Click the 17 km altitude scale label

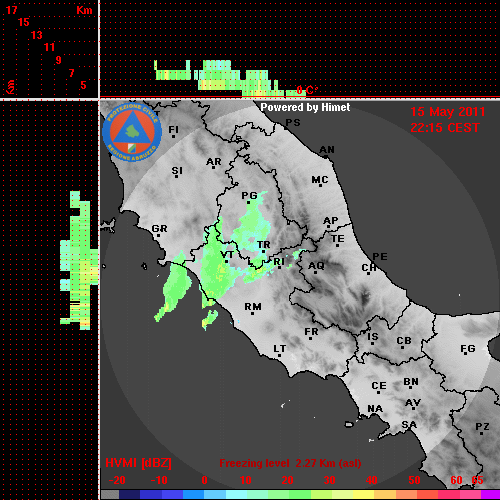[x=12, y=10]
